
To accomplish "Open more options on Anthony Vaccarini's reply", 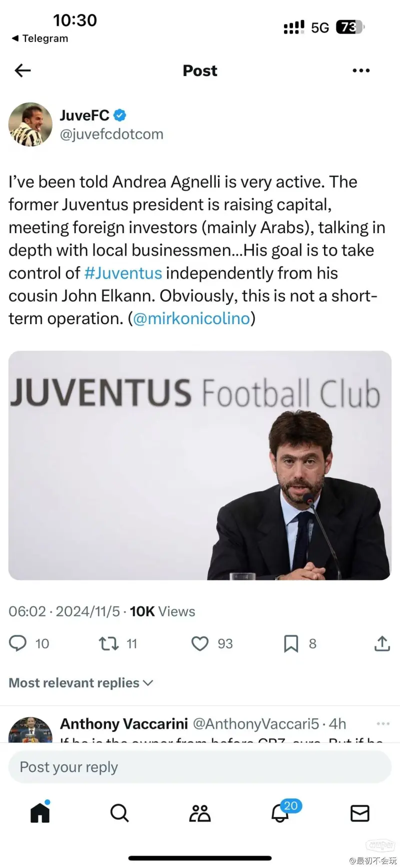I will click(383, 723).
